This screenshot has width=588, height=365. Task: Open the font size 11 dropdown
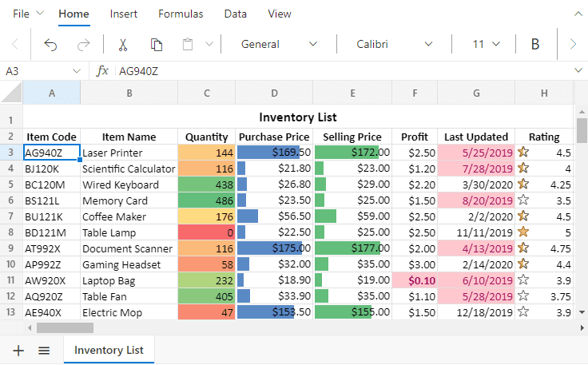pos(485,44)
